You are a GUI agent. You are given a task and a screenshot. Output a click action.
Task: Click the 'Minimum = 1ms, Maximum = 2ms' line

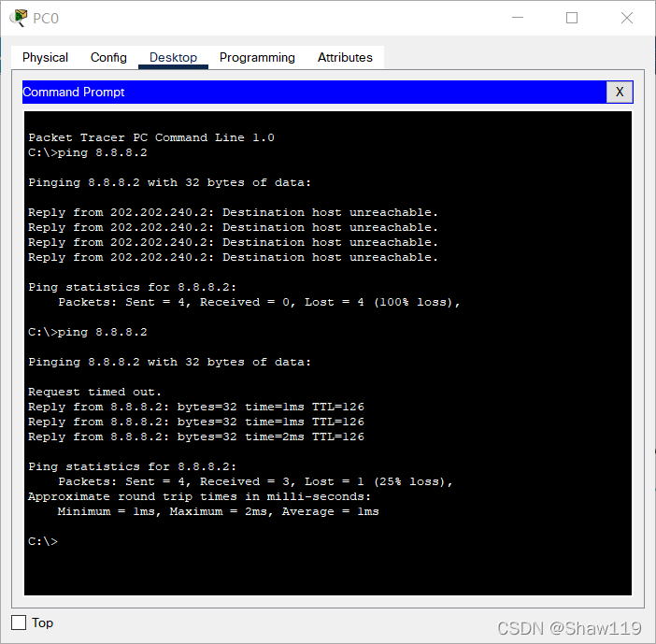click(218, 512)
